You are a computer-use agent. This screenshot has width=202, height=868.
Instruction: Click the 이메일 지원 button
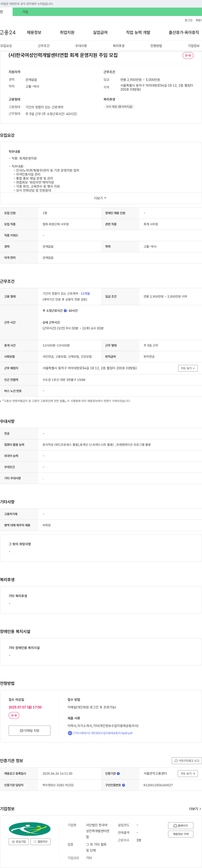(30, 731)
